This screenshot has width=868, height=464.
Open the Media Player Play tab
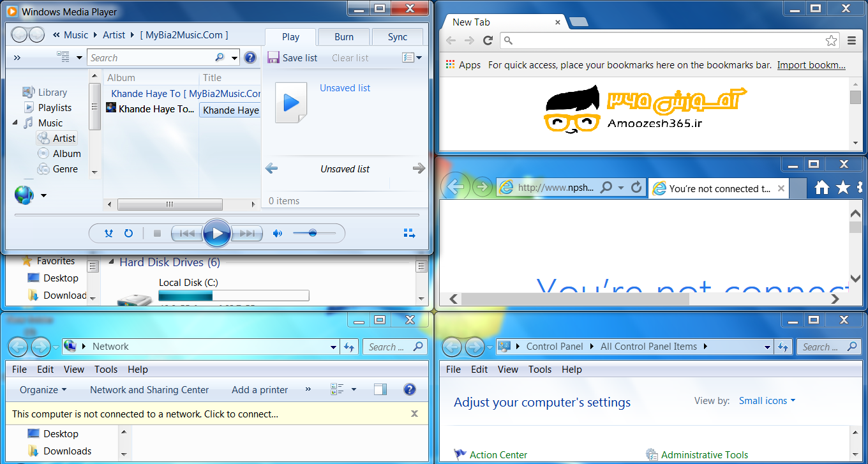[290, 37]
